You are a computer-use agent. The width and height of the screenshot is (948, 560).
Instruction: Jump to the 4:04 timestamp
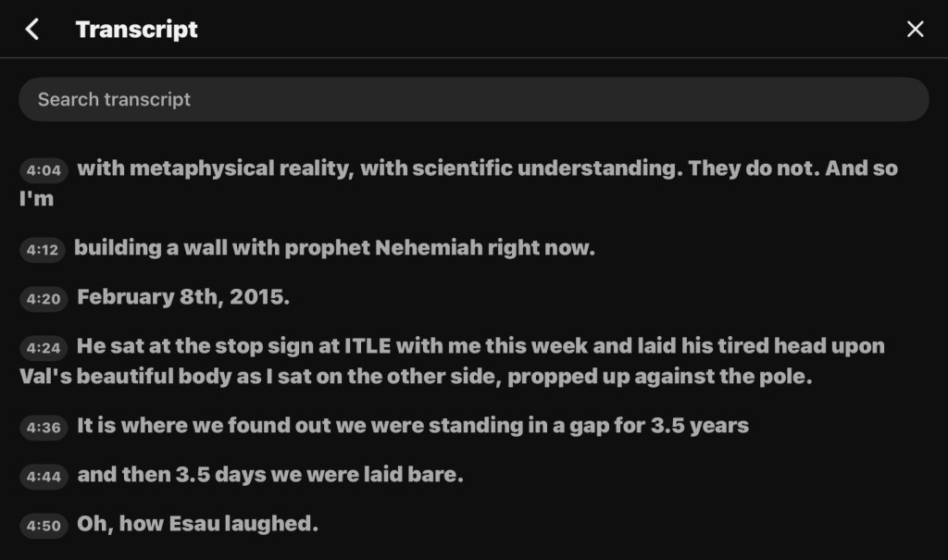pos(44,170)
